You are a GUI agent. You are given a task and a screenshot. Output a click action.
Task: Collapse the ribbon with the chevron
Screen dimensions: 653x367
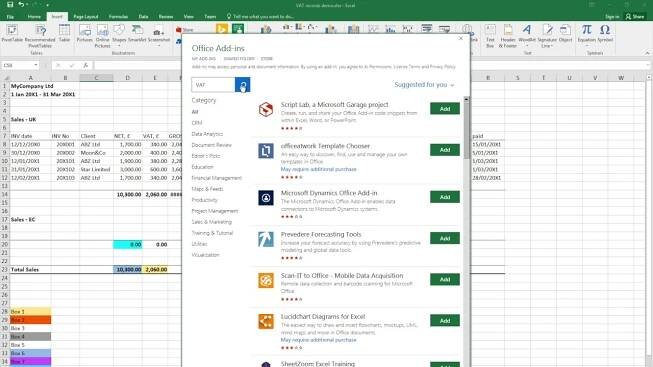click(x=647, y=53)
